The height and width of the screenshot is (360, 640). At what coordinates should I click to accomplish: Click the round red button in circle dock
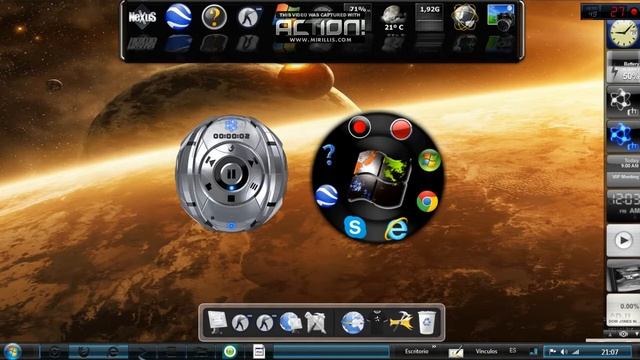pos(359,128)
